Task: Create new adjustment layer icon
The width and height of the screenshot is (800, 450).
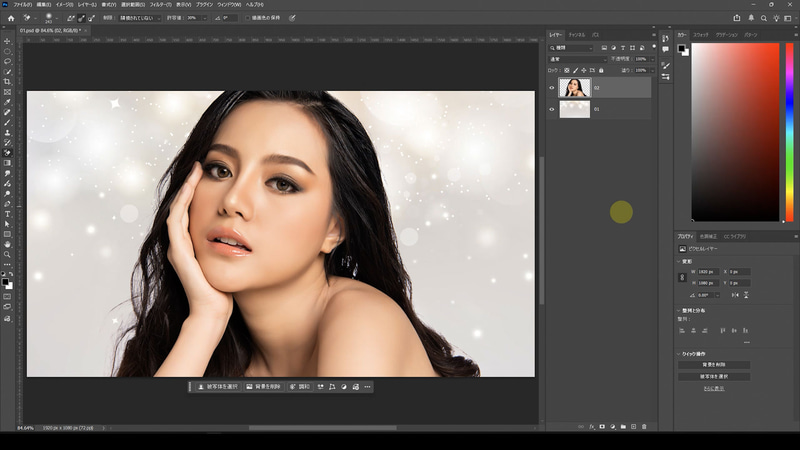Action: click(x=613, y=427)
